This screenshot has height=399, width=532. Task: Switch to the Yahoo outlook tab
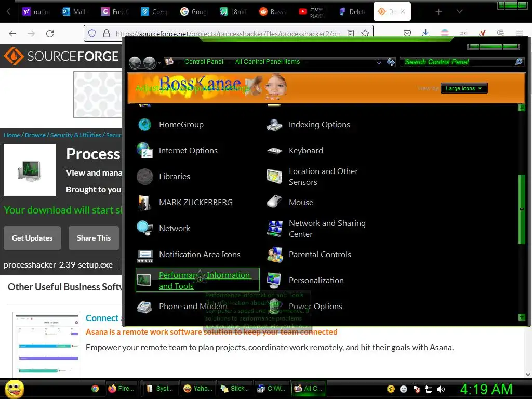tap(36, 11)
